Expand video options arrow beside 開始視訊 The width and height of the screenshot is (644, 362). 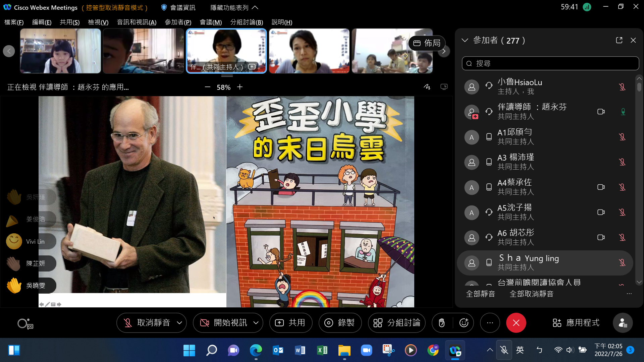pos(256,323)
